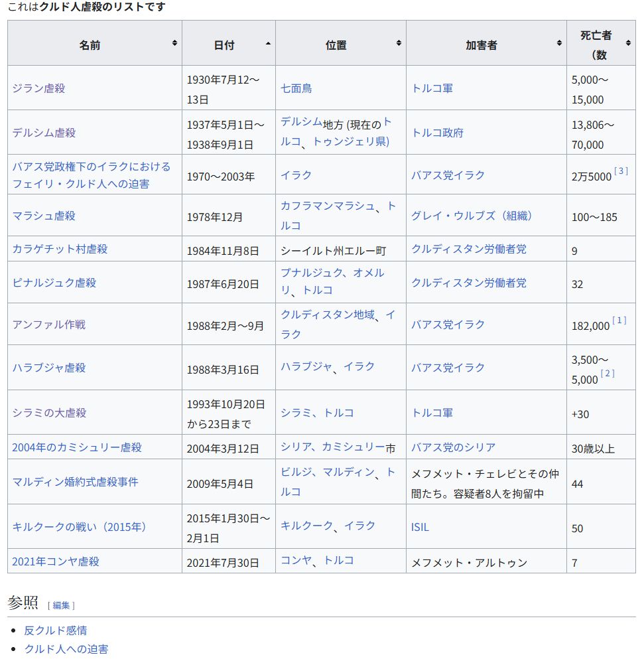This screenshot has width=644, height=659.
Task: Open the ISIL perpetrator link
Action: (x=420, y=527)
